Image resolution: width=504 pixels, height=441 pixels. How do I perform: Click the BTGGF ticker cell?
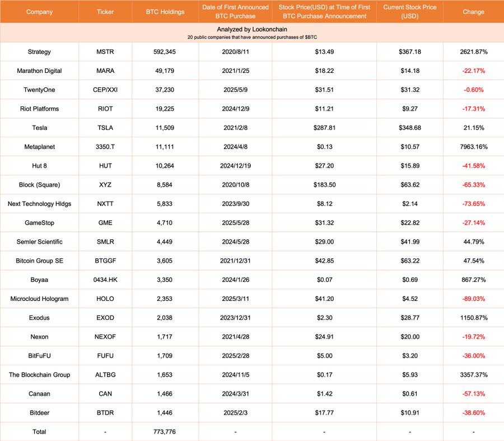pyautogui.click(x=105, y=261)
